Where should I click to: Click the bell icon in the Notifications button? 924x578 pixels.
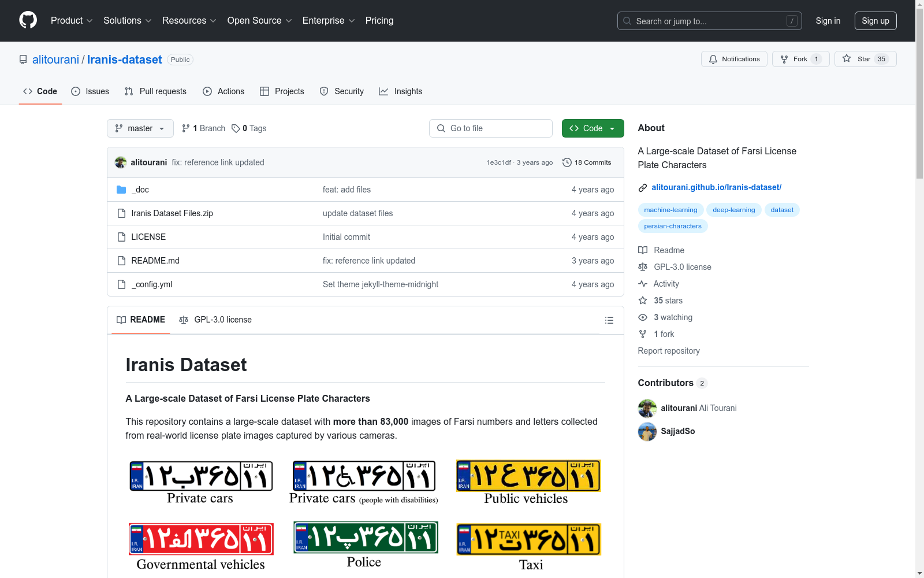tap(713, 59)
